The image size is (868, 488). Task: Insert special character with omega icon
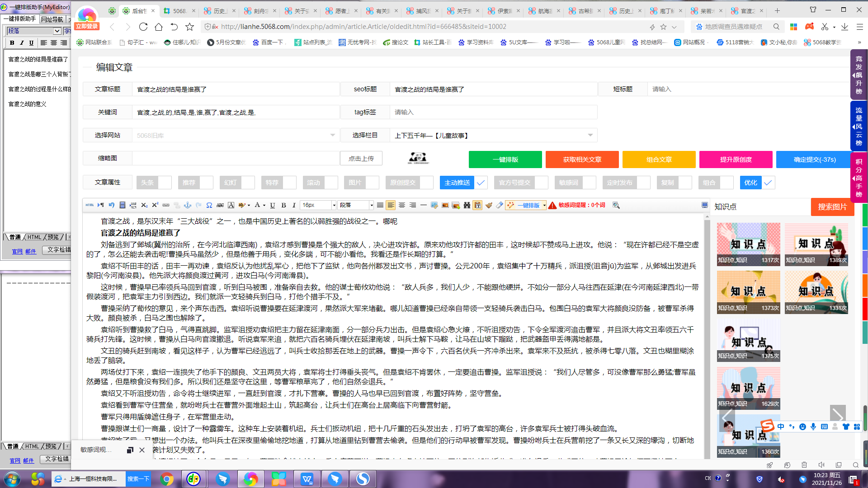tap(209, 205)
